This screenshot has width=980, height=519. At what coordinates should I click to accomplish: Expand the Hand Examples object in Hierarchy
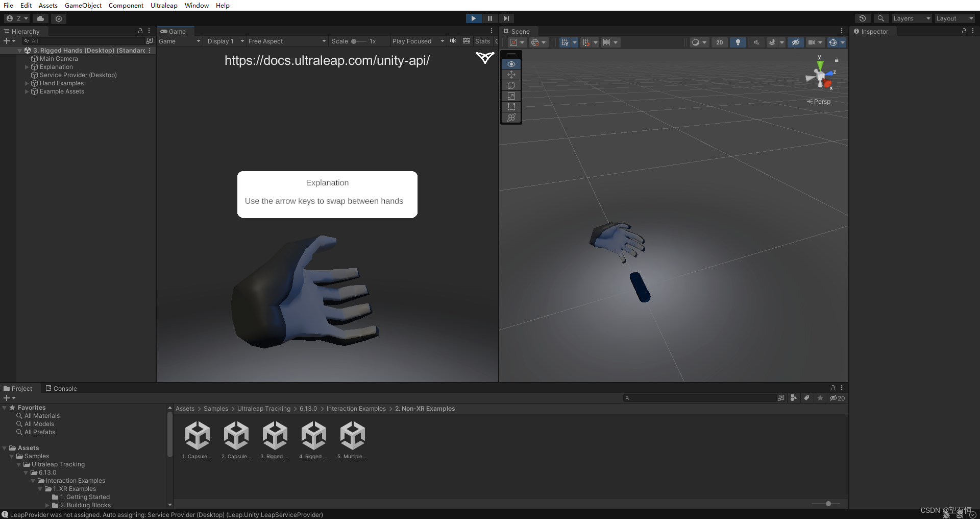(27, 83)
